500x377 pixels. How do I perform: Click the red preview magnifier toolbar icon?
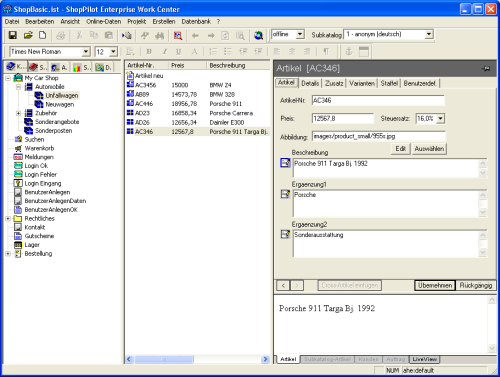pyautogui.click(x=178, y=35)
